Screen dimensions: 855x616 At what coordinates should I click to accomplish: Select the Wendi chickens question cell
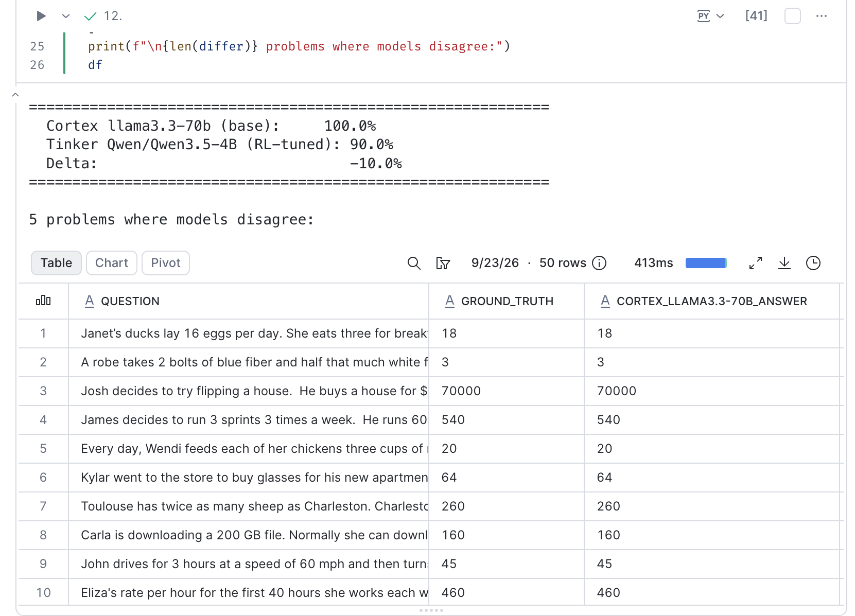click(249, 449)
